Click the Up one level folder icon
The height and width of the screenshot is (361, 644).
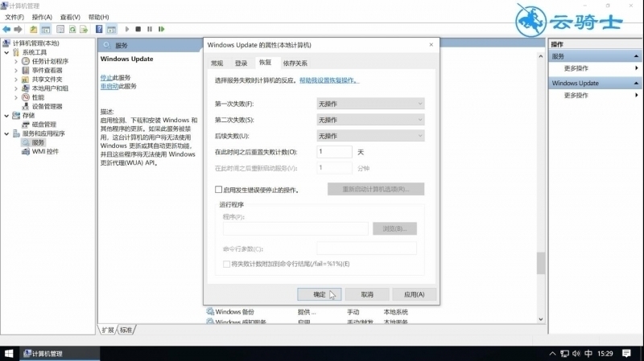[33, 29]
